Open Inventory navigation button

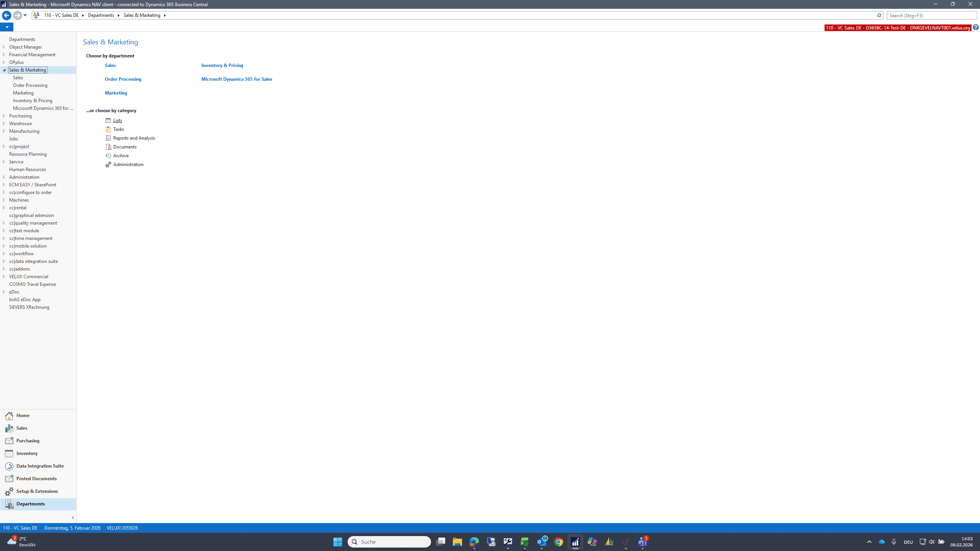click(x=38, y=453)
